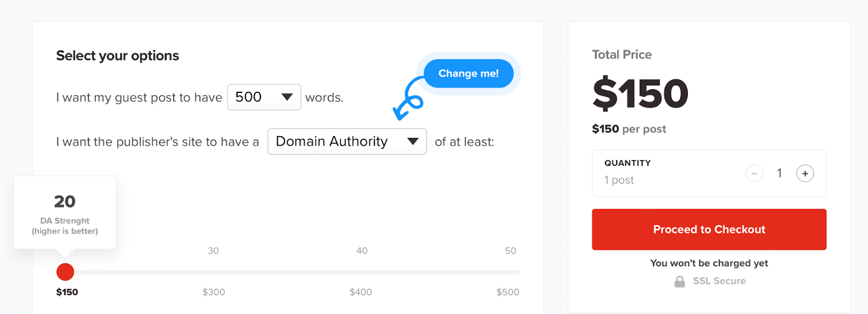This screenshot has height=314, width=868.
Task: Click the quantity number field
Action: (780, 173)
